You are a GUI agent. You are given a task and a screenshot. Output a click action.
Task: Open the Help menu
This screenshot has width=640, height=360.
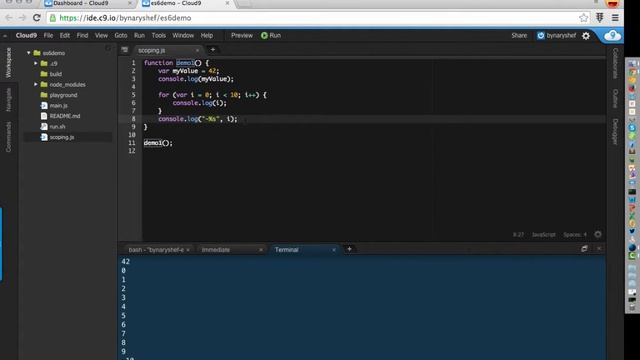[207, 36]
